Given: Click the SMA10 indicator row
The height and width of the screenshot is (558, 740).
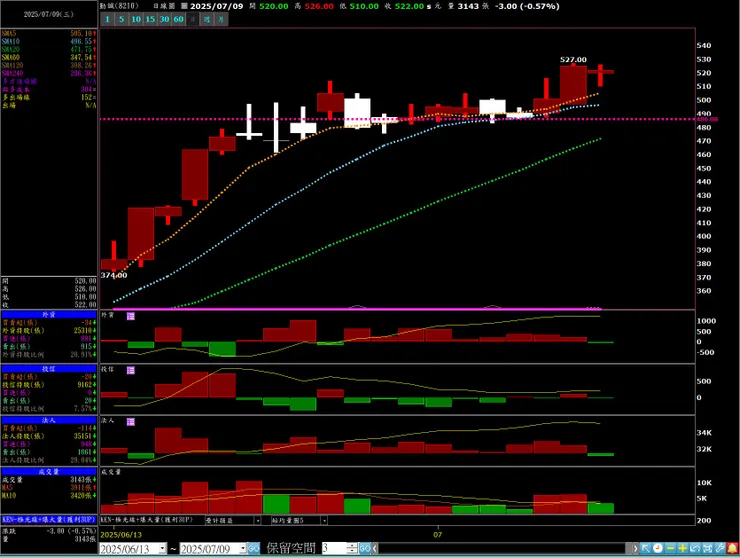Looking at the screenshot, I should point(49,42).
